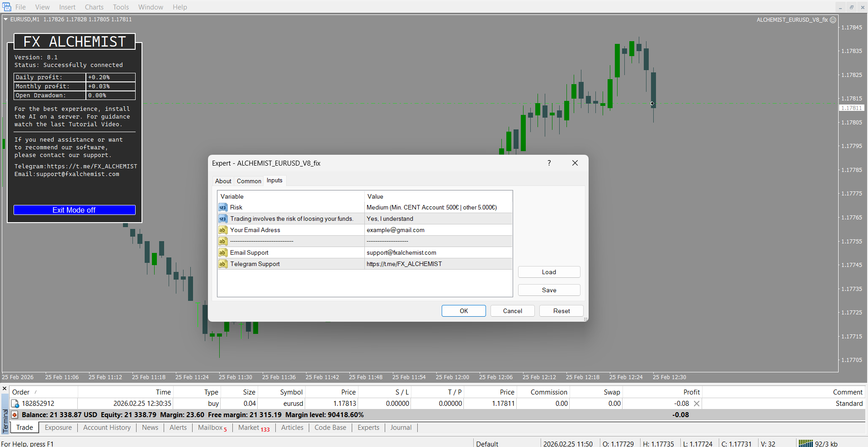Click the Your Email Adress string icon

tap(222, 230)
